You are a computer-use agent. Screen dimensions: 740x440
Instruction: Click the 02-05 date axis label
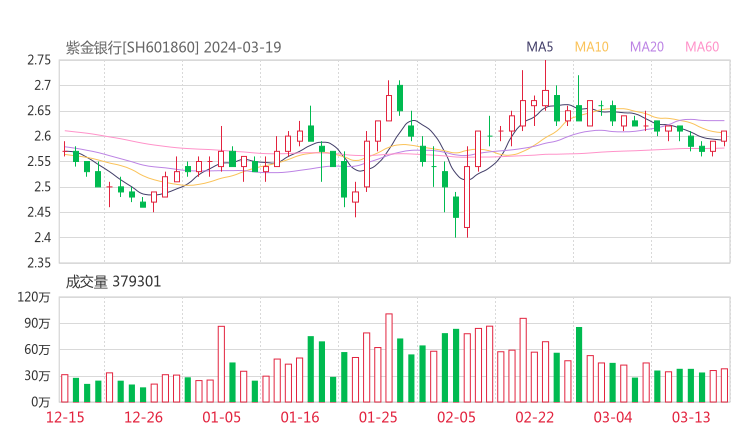(456, 417)
